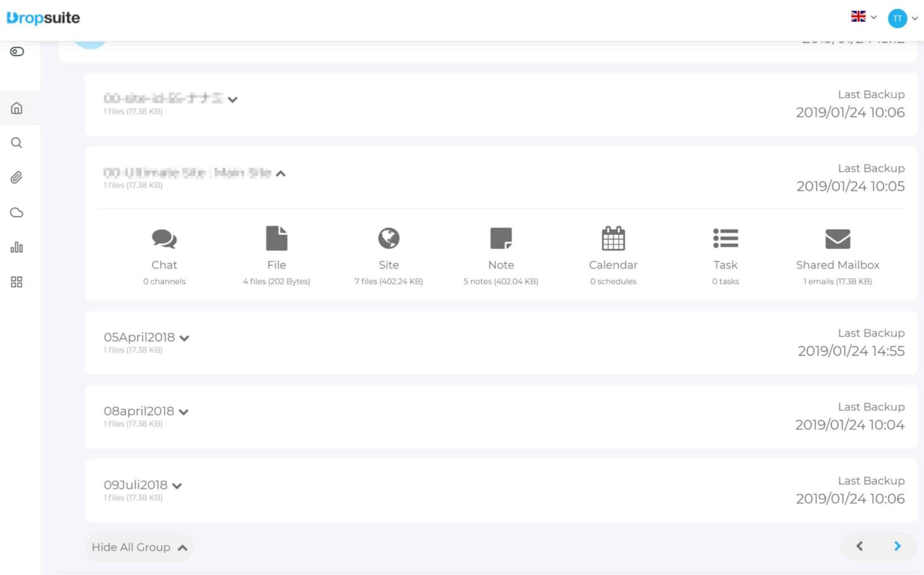Image resolution: width=924 pixels, height=575 pixels.
Task: Open the language flag dropdown
Action: pyautogui.click(x=863, y=16)
